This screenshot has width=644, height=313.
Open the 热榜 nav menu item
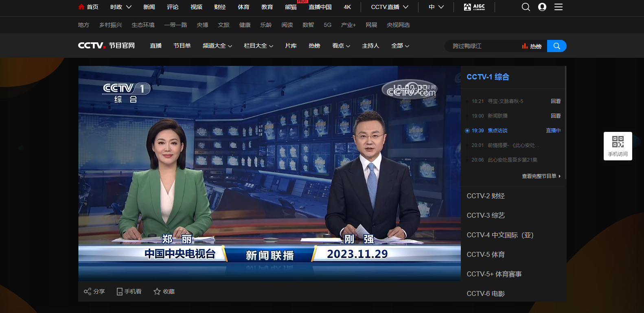click(x=314, y=46)
